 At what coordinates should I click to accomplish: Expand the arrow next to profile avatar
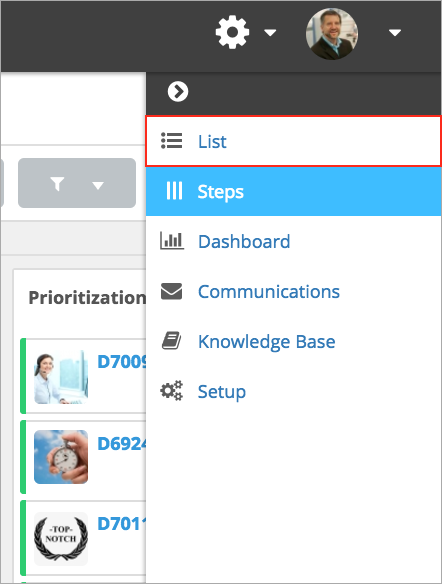point(395,33)
